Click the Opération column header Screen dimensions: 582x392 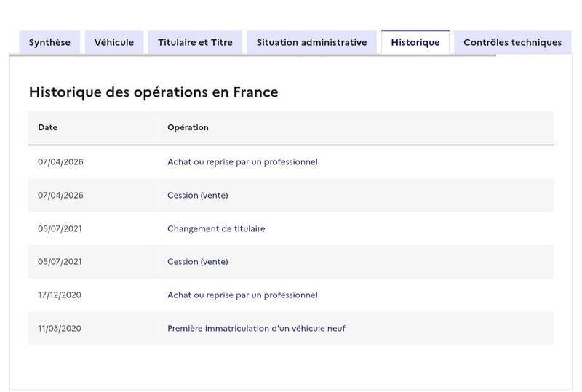188,127
